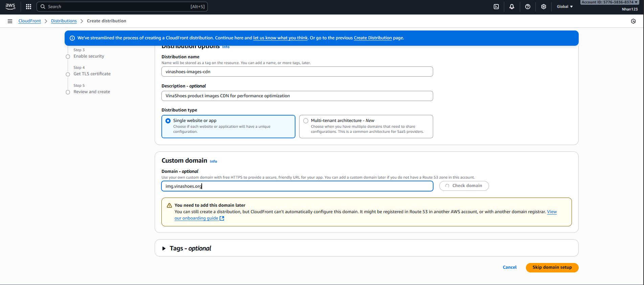Go to the CloudFront breadcrumb
Screen dimensions: 644x285
[x=29, y=21]
